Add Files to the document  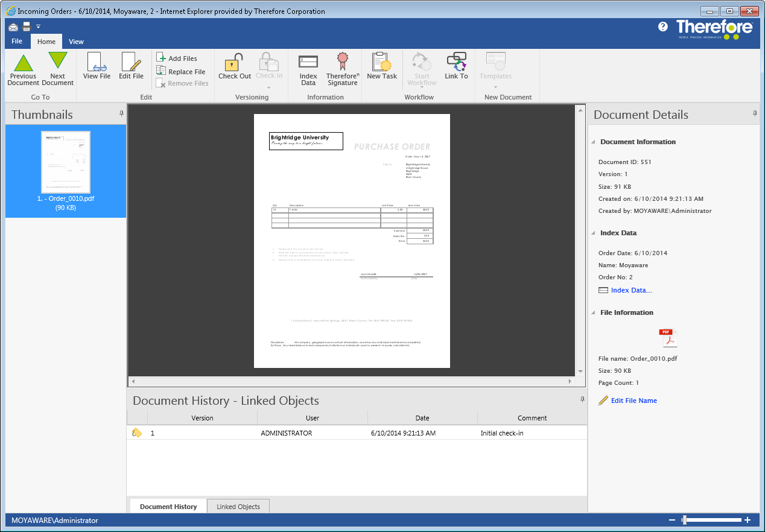[177, 59]
